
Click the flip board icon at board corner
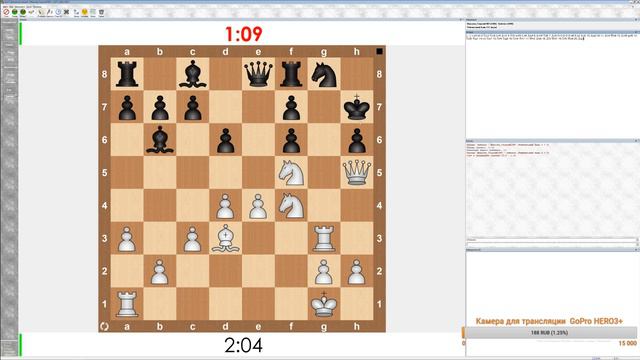click(104, 326)
